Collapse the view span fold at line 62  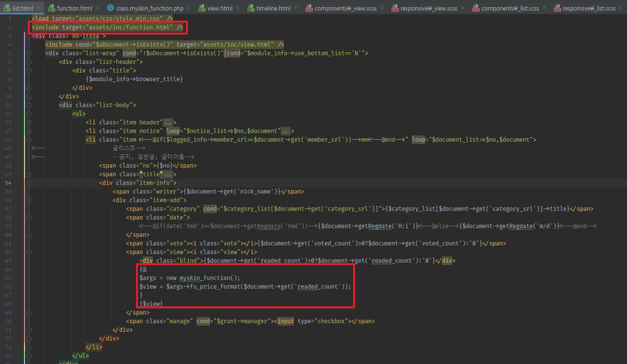point(29,252)
